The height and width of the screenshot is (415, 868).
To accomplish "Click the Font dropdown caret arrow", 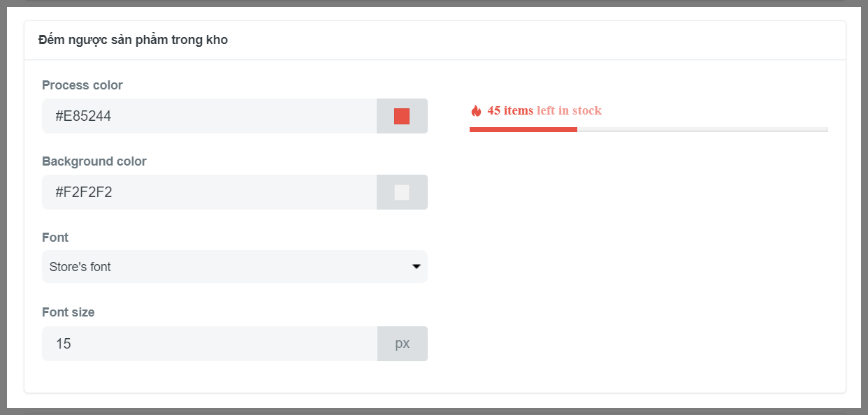I will tap(417, 267).
